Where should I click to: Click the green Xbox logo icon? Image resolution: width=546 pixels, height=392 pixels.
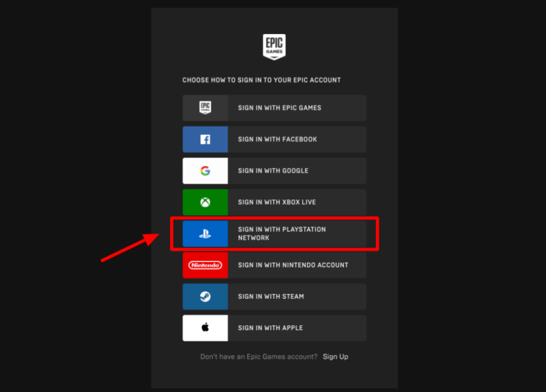(x=205, y=202)
